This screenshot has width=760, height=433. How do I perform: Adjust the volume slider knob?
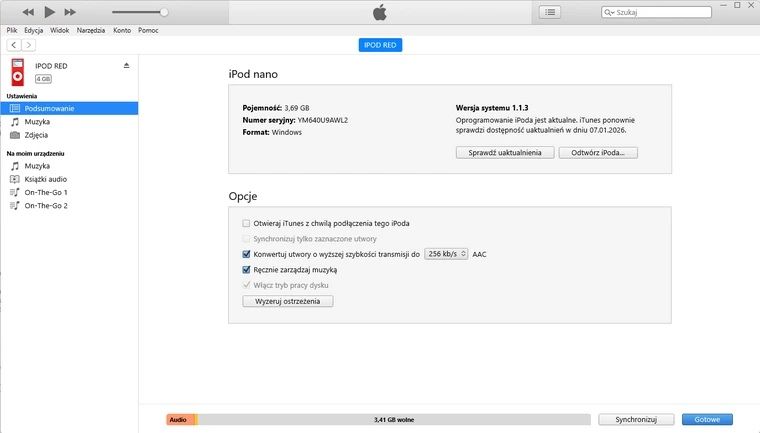pos(164,12)
